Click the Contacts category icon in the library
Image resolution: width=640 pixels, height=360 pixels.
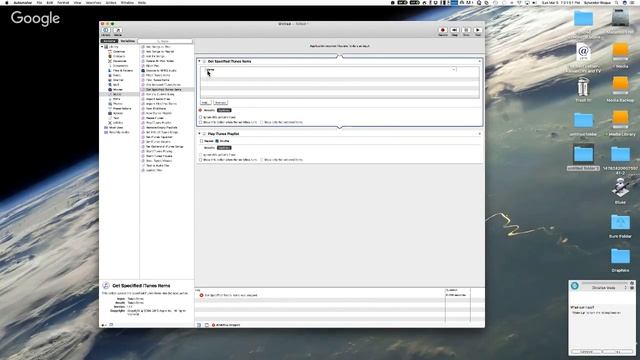pyautogui.click(x=110, y=56)
